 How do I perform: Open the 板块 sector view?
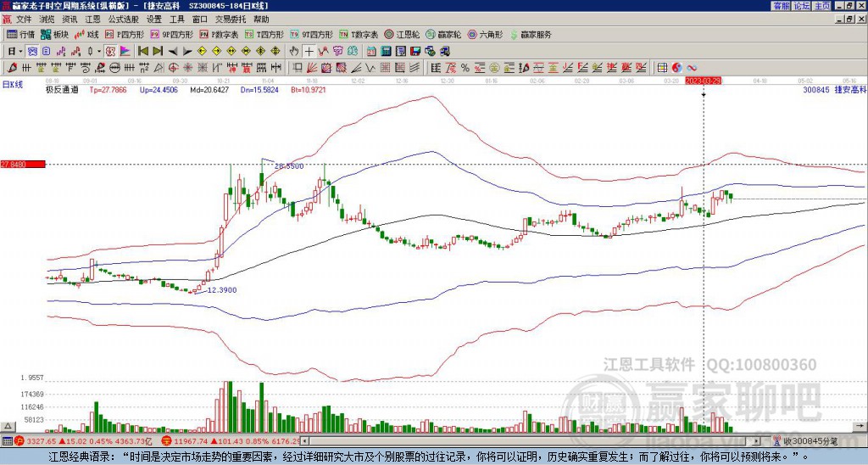click(x=54, y=34)
